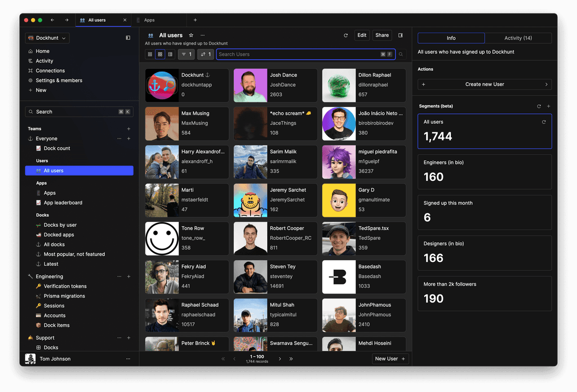The image size is (577, 392).
Task: Open the filter options
Action: (186, 54)
